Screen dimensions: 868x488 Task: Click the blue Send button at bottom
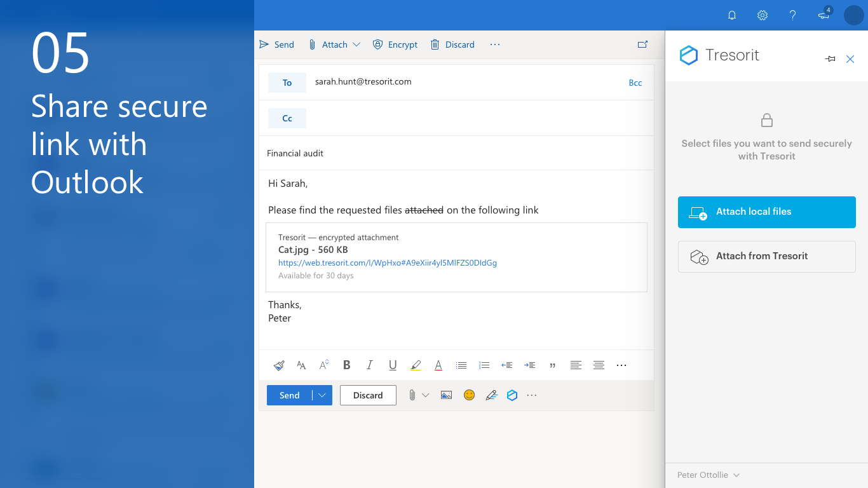coord(290,395)
